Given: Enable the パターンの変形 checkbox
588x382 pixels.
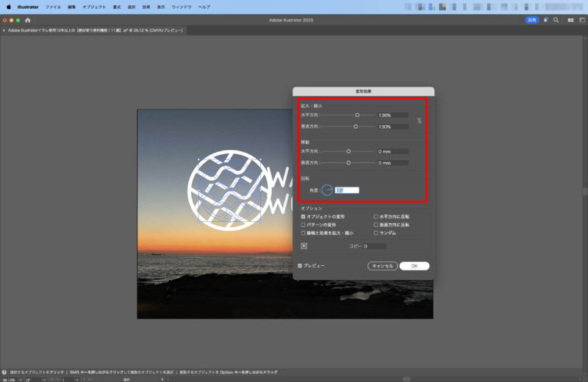Looking at the screenshot, I should (303, 225).
